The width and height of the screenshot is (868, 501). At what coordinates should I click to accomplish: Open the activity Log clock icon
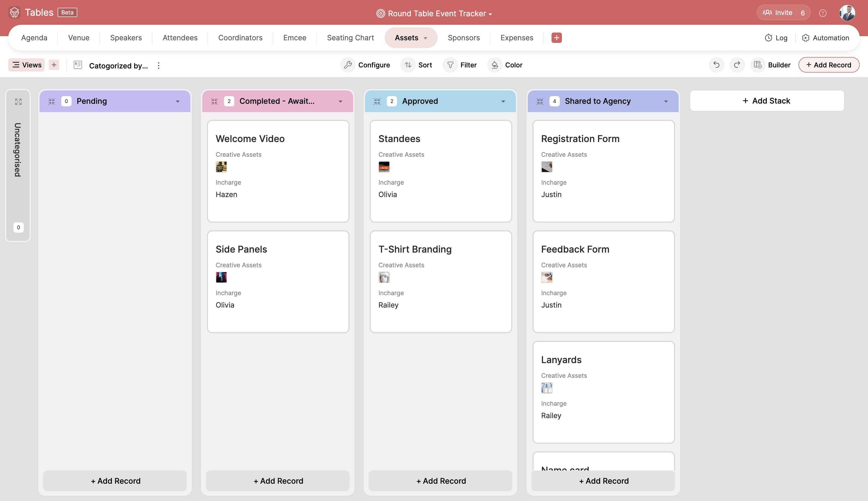tap(769, 38)
